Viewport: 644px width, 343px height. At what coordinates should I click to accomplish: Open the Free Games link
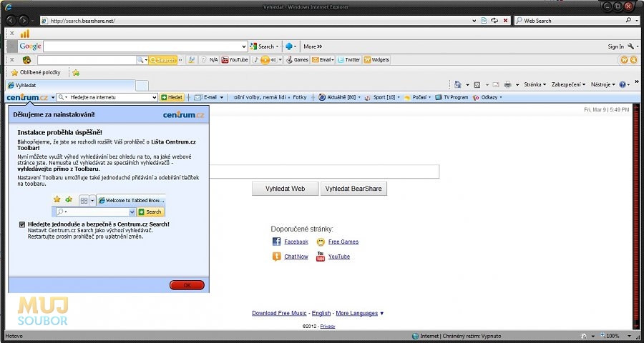tap(343, 242)
